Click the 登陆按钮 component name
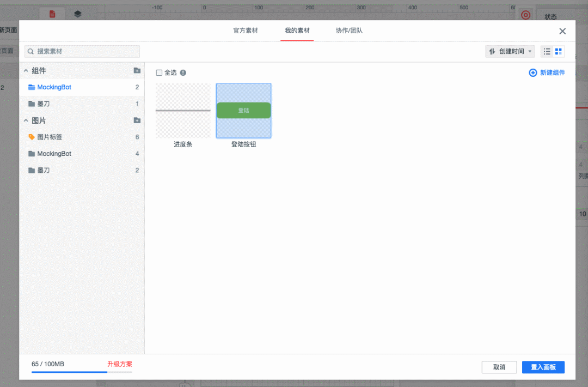Screen dimensions: 588x387 point(244,144)
